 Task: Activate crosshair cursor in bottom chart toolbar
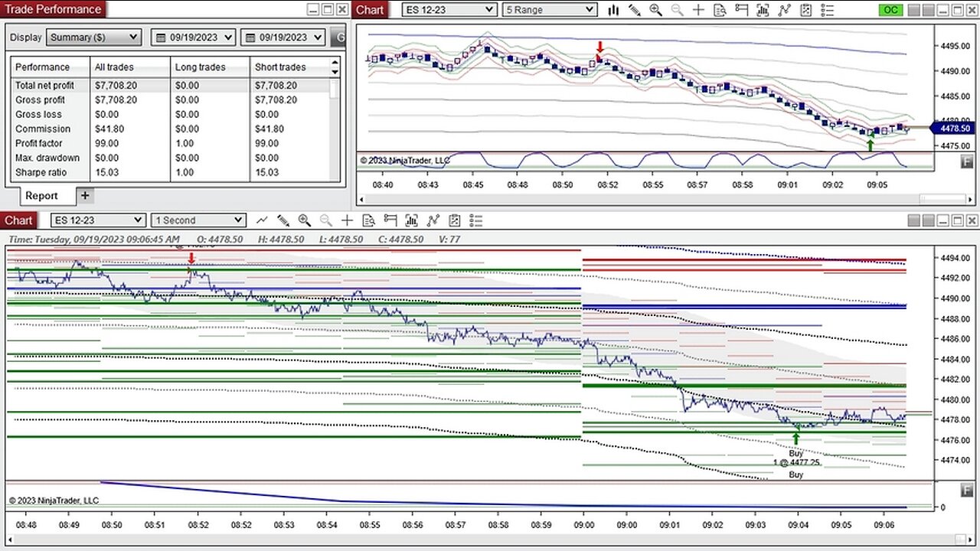(348, 220)
